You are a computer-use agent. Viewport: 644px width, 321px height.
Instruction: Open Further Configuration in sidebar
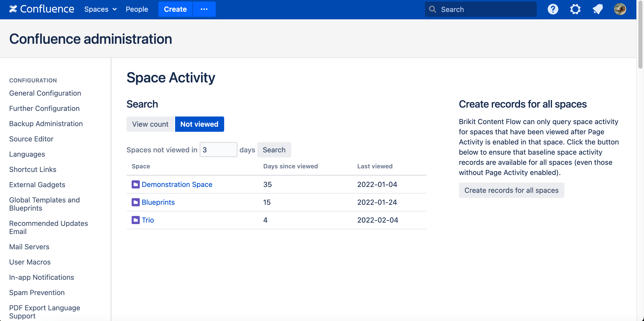44,108
